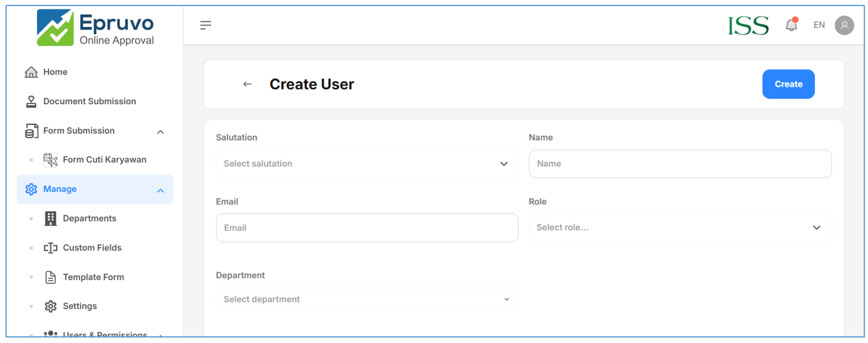This screenshot has height=343, width=868.
Task: Open the Select salutation dropdown
Action: (x=367, y=164)
